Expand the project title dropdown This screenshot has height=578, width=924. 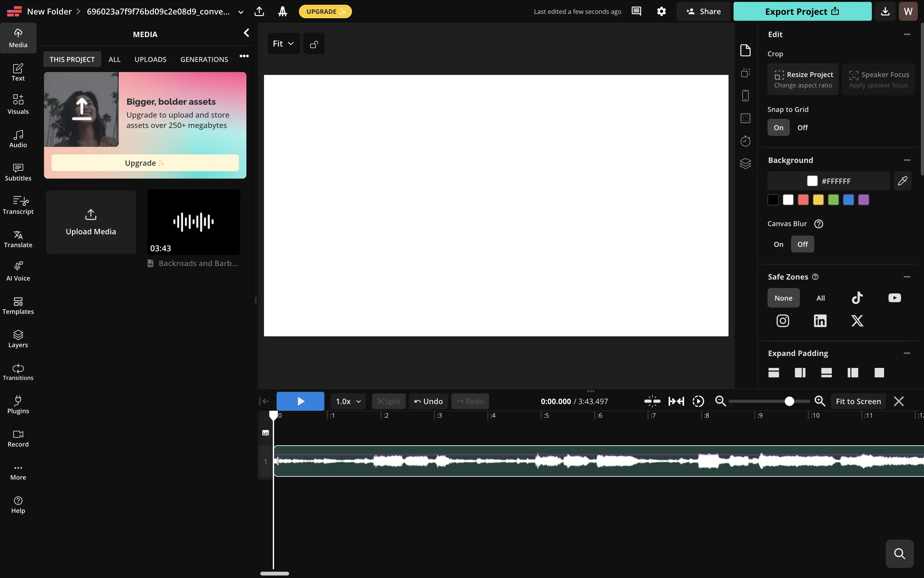241,11
